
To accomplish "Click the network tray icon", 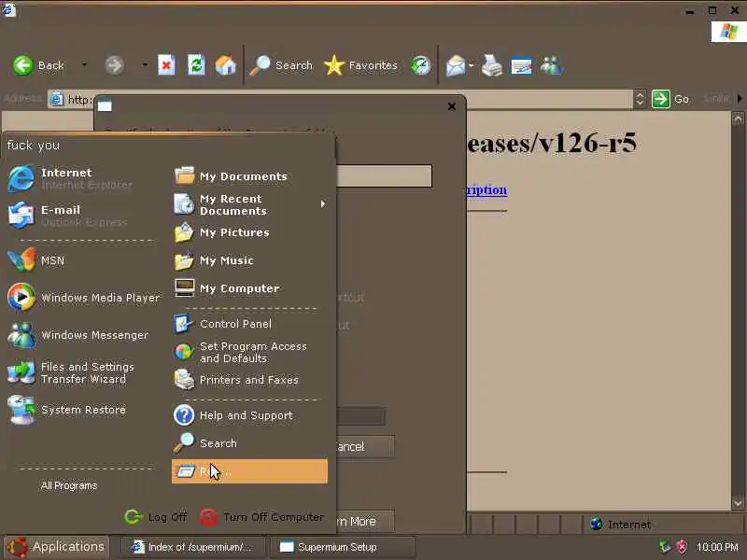I will pos(665,547).
